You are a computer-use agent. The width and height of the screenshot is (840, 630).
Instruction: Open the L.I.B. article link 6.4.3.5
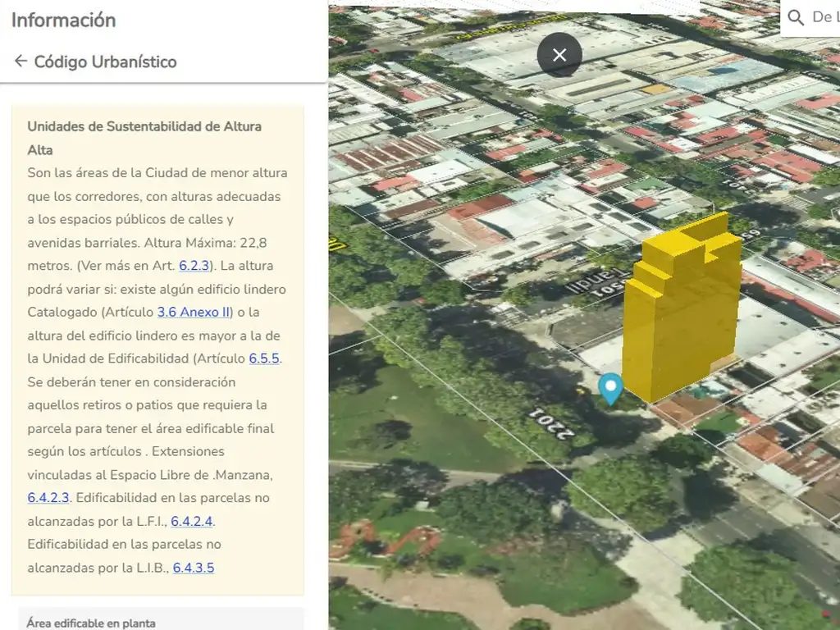pos(193,568)
